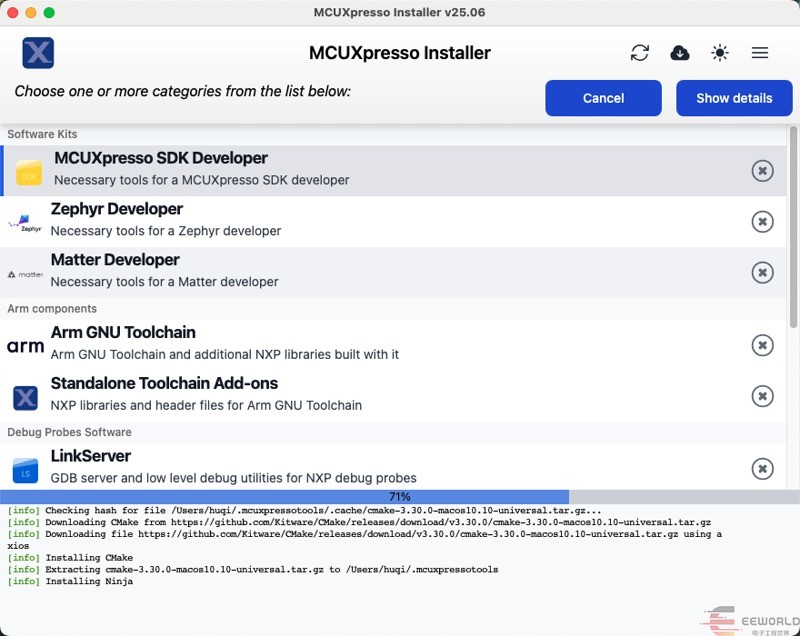Click the blue LinkServer LS icon
The image size is (800, 636).
[25, 470]
